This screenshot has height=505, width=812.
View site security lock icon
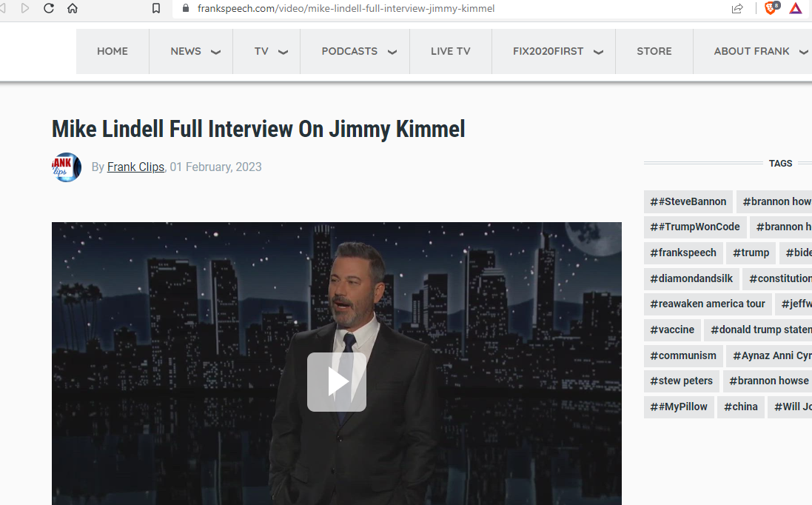(x=186, y=8)
